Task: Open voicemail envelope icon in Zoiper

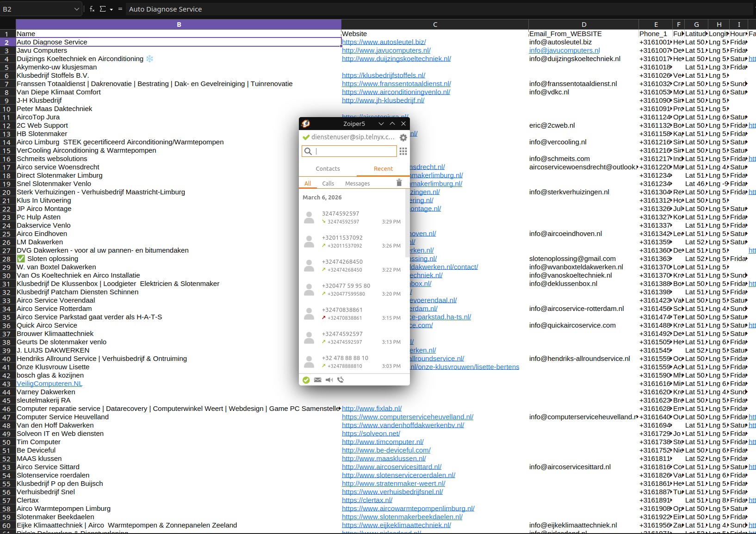Action: click(x=317, y=380)
